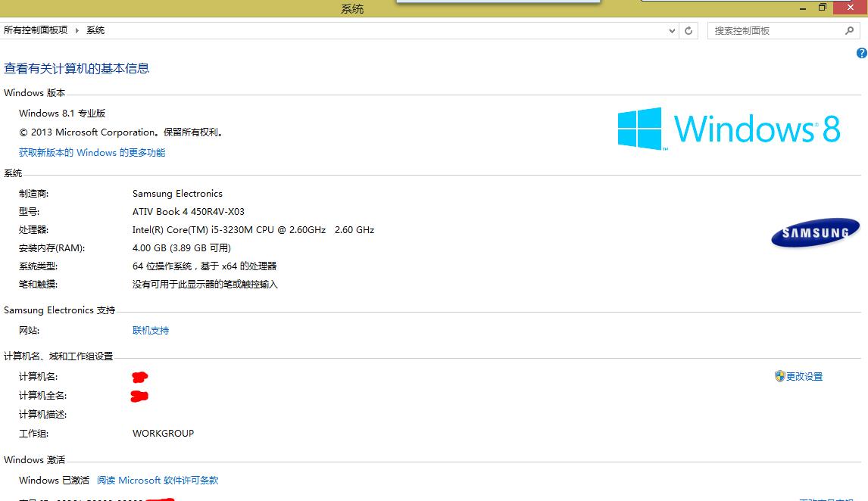Click 更改设置 link
Image resolution: width=868 pixels, height=501 pixels.
(x=804, y=377)
